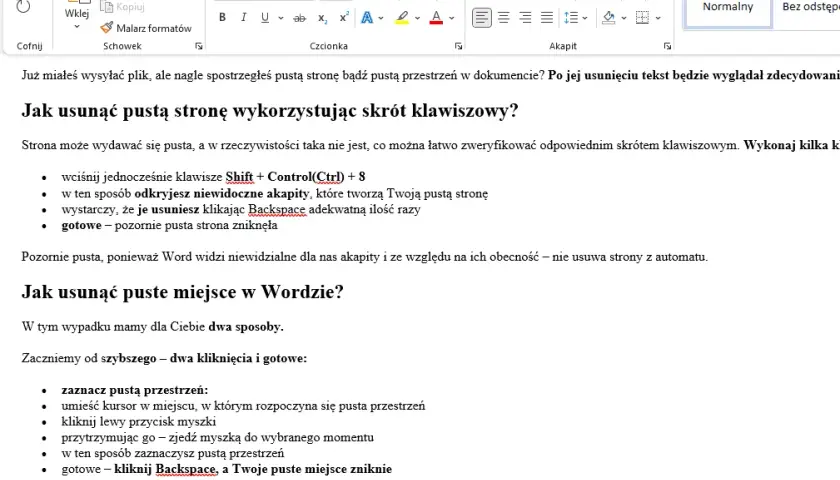Click bullet 'przytrzymując go – zjedź myszką'
This screenshot has height=480, width=840.
(x=218, y=438)
